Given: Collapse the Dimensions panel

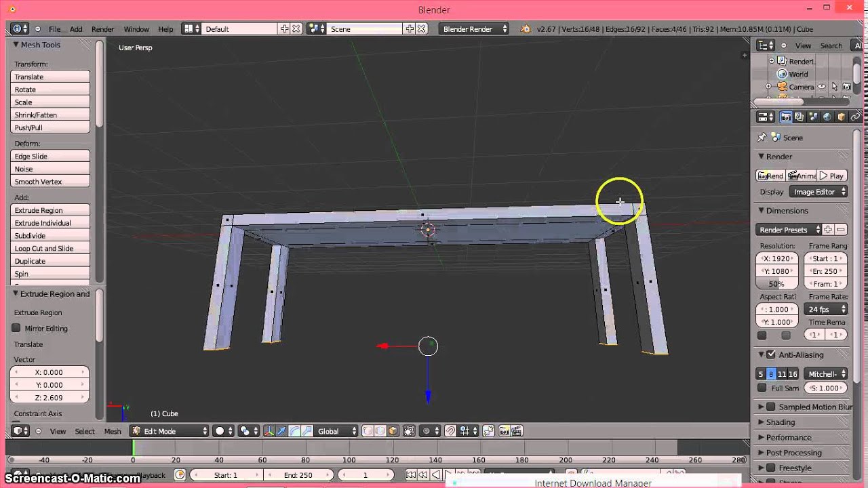Looking at the screenshot, I should [x=761, y=211].
